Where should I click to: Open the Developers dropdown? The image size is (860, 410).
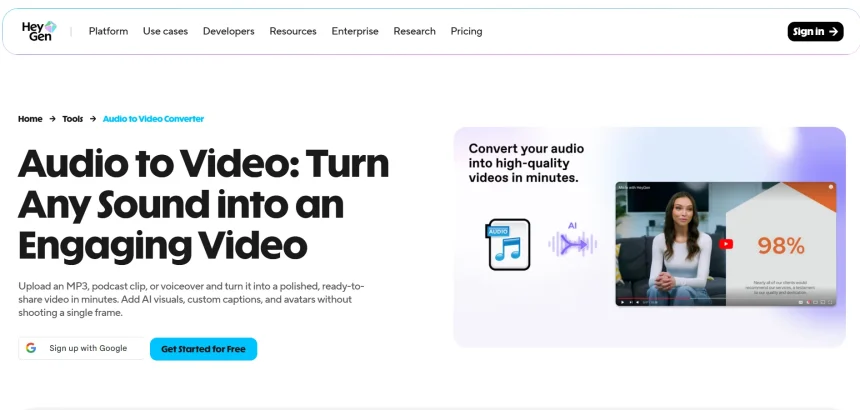(x=228, y=31)
